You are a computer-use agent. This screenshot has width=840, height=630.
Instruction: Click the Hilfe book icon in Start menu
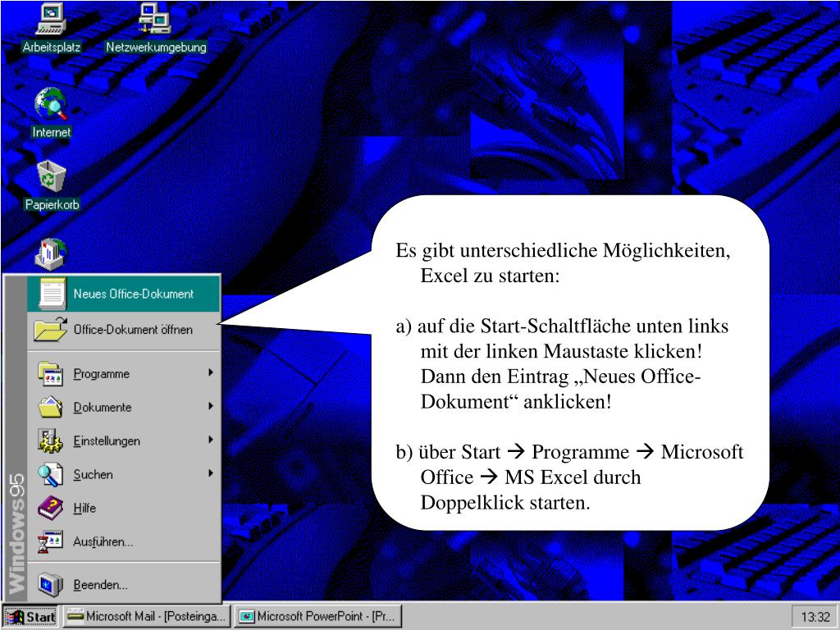coord(50,507)
